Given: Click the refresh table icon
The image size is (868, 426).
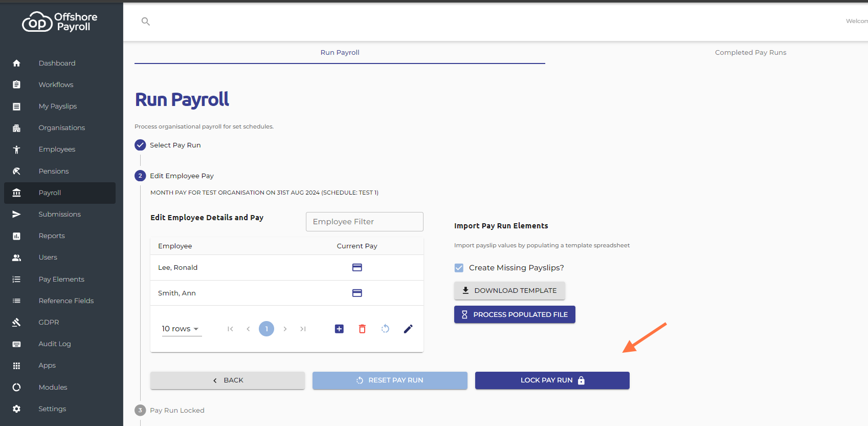Looking at the screenshot, I should point(385,329).
